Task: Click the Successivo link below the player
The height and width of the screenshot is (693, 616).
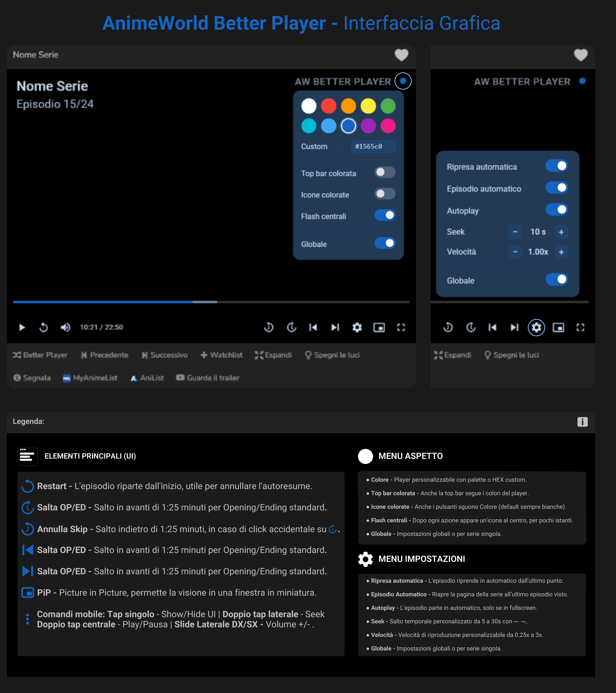Action: click(x=165, y=355)
